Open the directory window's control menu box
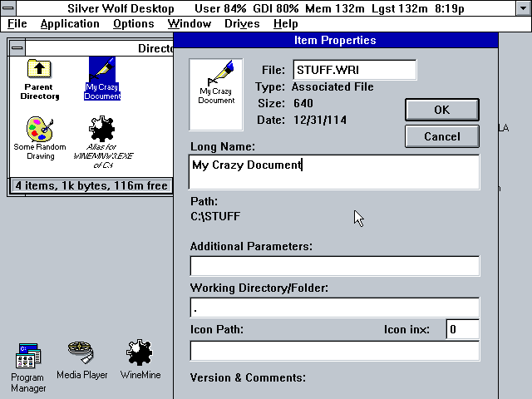The width and height of the screenshot is (532, 399). click(x=18, y=48)
